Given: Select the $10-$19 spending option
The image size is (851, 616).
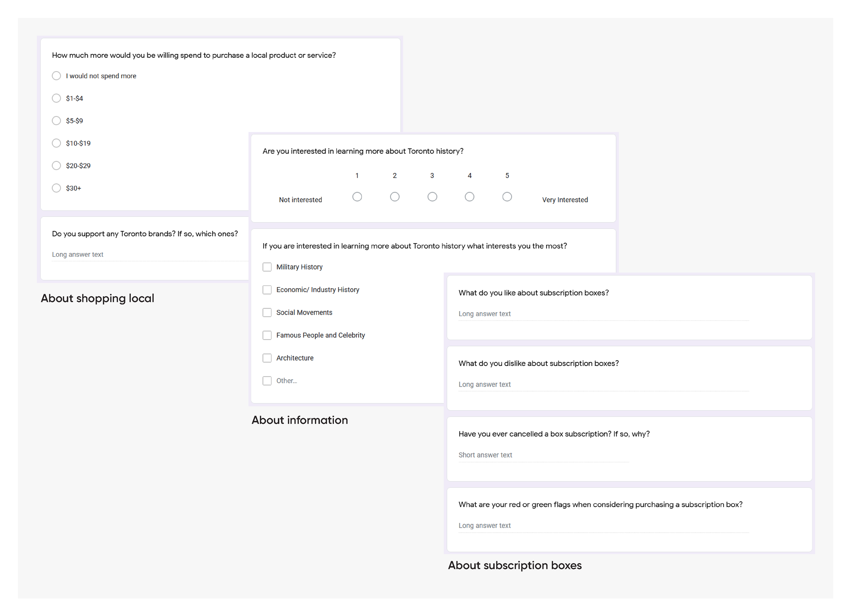Looking at the screenshot, I should pyautogui.click(x=56, y=143).
